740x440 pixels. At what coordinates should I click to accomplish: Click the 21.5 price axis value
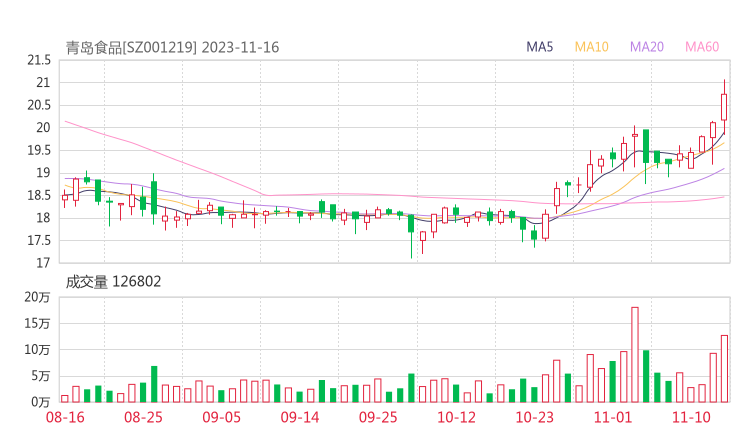tap(39, 60)
